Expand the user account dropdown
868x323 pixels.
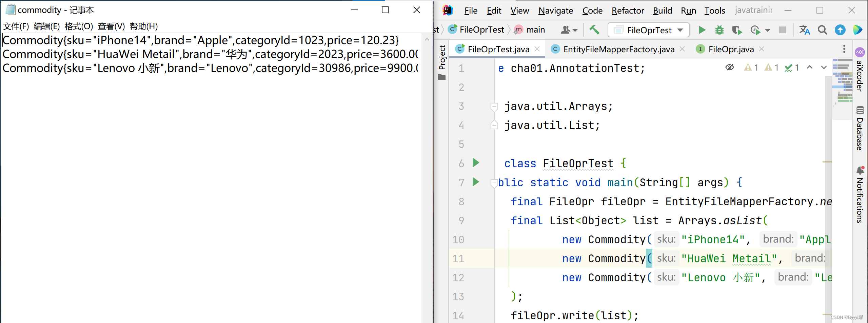[569, 30]
